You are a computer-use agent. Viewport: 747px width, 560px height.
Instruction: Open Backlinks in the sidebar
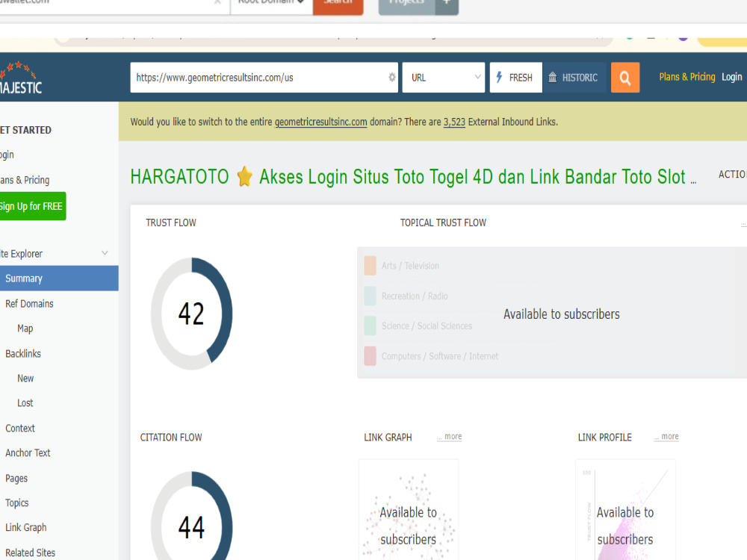23,354
